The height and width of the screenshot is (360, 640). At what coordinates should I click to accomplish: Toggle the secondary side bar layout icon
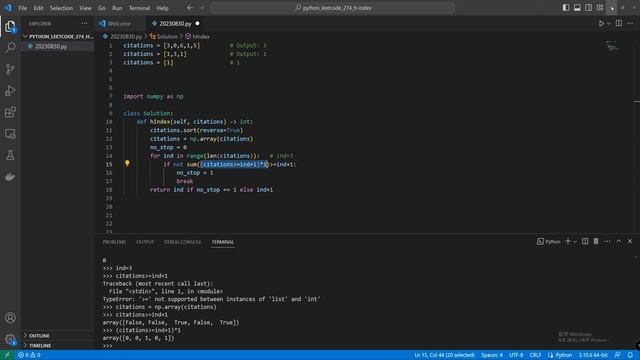[x=589, y=8]
